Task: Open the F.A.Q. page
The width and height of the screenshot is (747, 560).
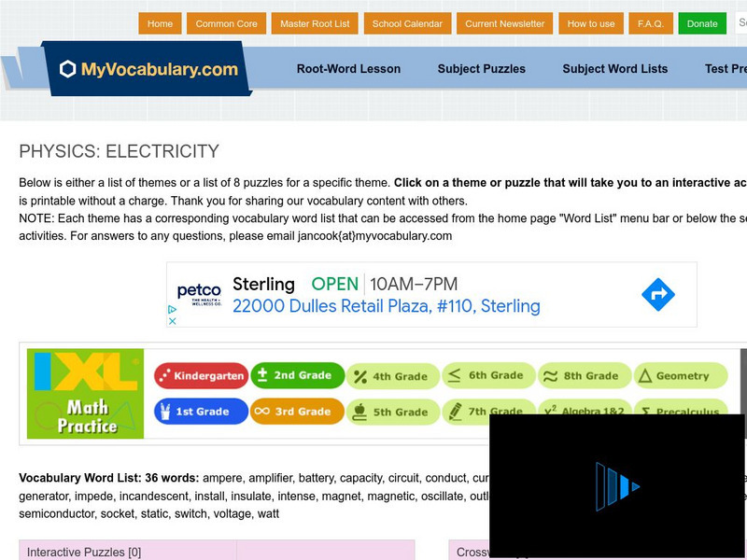Action: tap(650, 23)
